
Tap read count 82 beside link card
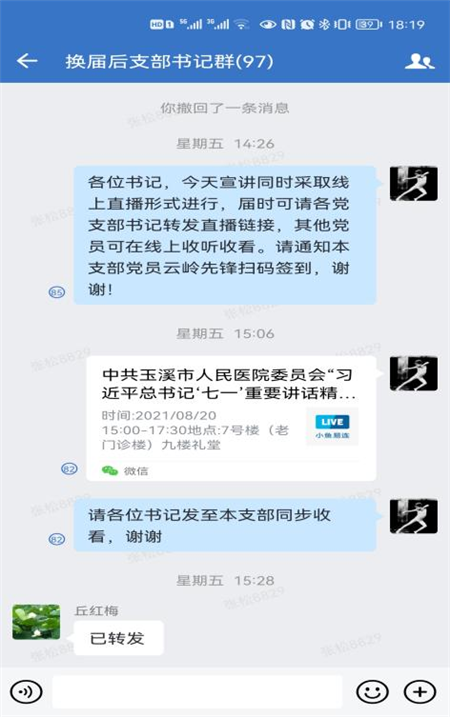(x=69, y=469)
